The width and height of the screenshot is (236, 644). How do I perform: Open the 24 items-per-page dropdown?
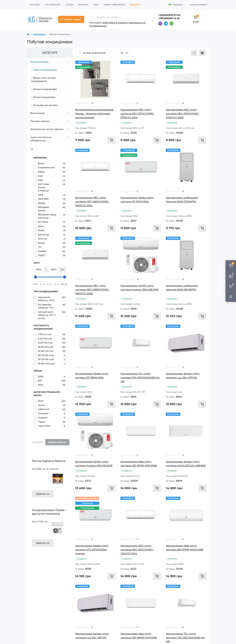click(124, 53)
